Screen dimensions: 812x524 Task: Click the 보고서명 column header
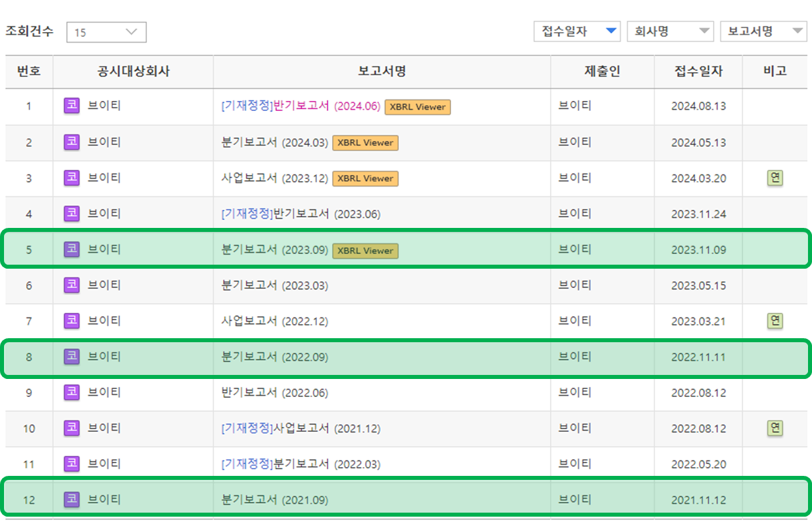(x=382, y=72)
